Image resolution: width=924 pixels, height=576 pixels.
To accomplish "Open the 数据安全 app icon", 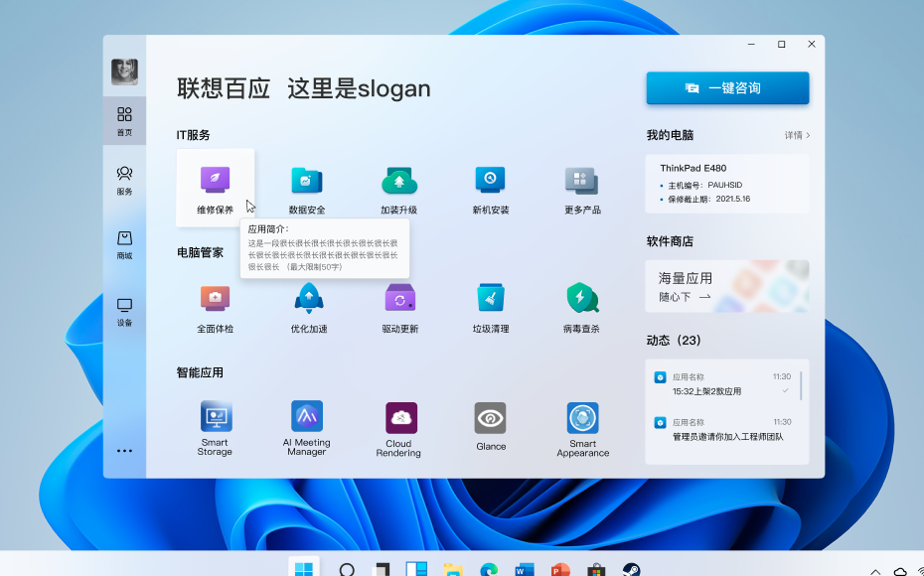I will pos(306,180).
